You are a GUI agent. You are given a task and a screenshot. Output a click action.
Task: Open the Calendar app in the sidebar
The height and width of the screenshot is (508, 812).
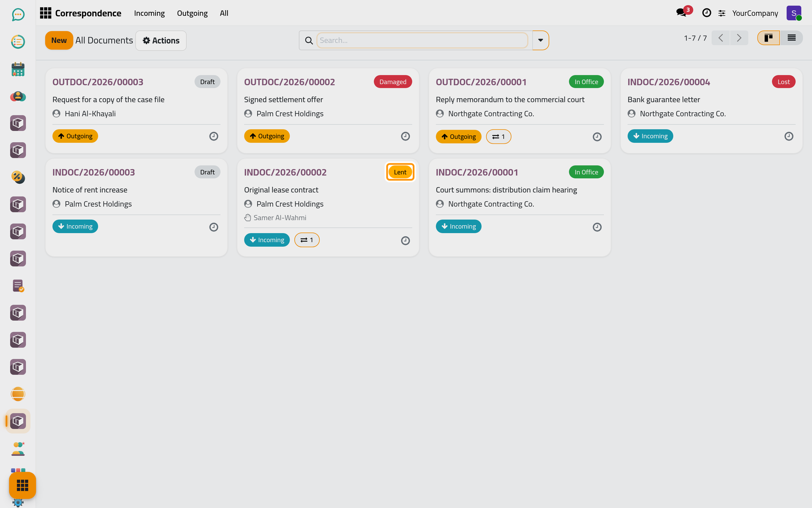pyautogui.click(x=18, y=69)
